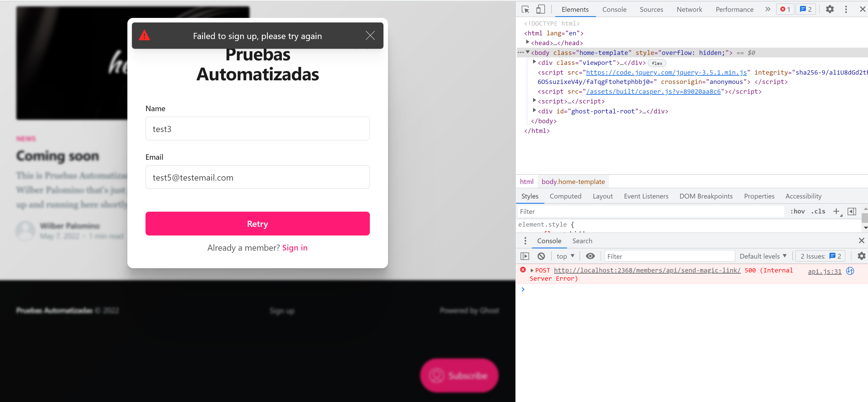Open the customize DevTools three-dot menu

coord(846,9)
